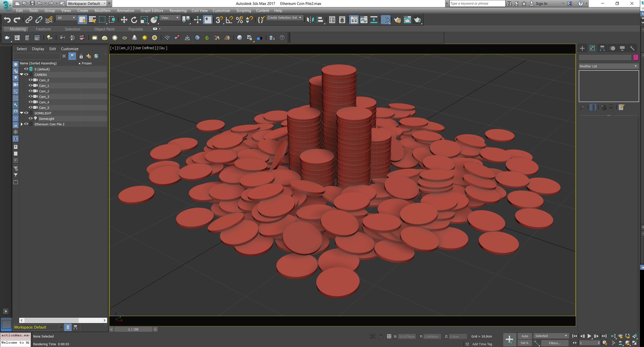Hide the DomeLight object

[31, 119]
